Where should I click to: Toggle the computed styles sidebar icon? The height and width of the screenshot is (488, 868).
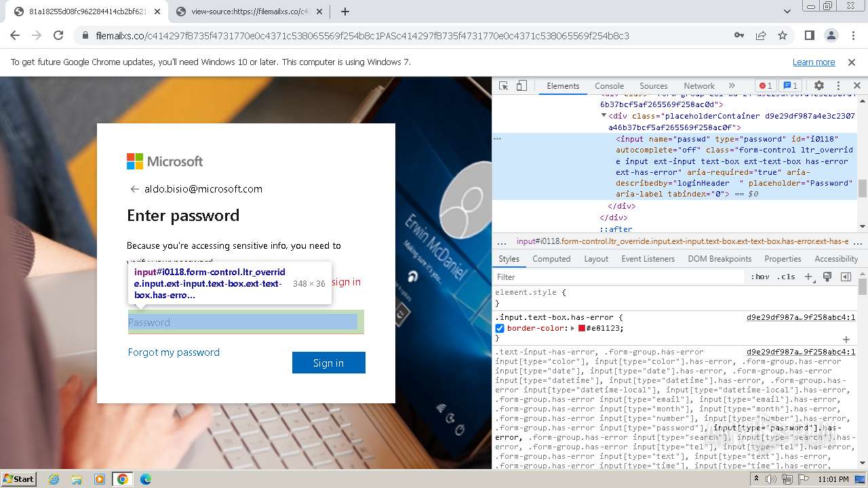(x=846, y=277)
